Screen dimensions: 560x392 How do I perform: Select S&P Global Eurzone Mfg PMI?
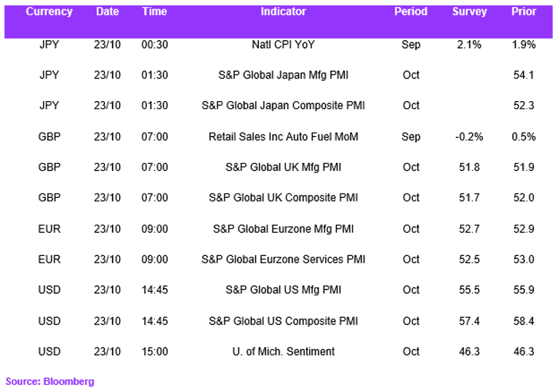(x=283, y=229)
